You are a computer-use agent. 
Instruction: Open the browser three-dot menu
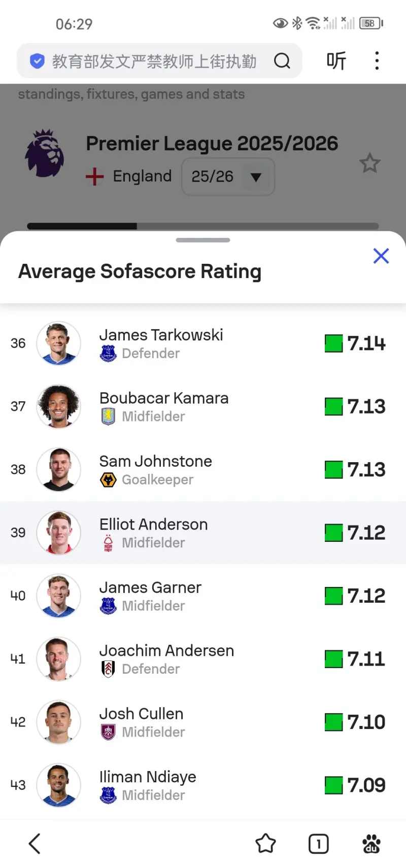click(377, 61)
